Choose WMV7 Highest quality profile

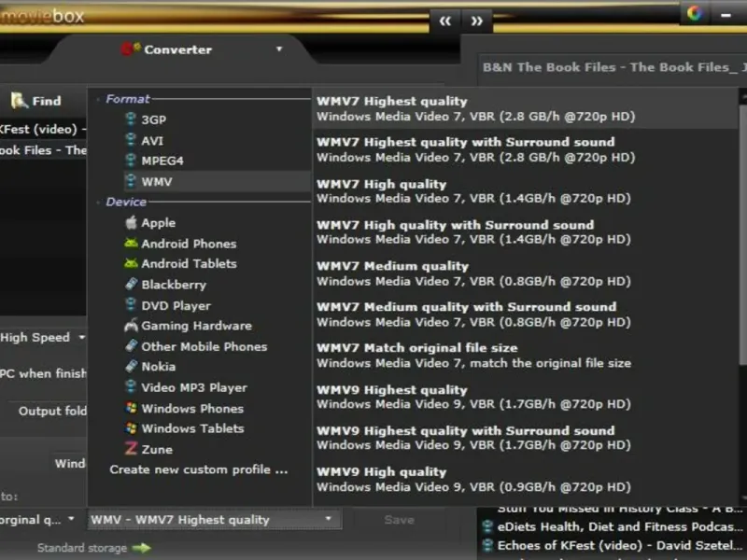tap(525, 108)
